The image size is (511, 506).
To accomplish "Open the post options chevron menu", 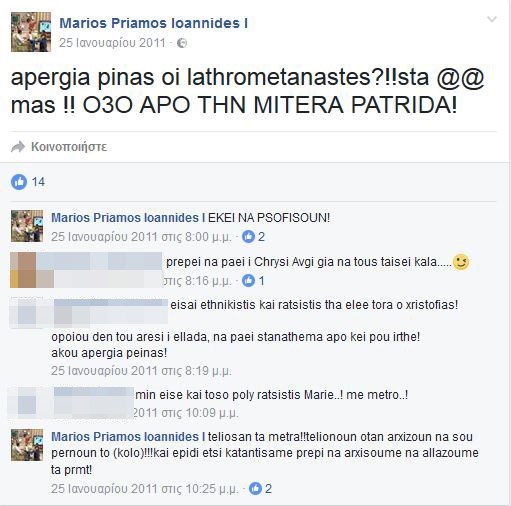I will click(492, 19).
